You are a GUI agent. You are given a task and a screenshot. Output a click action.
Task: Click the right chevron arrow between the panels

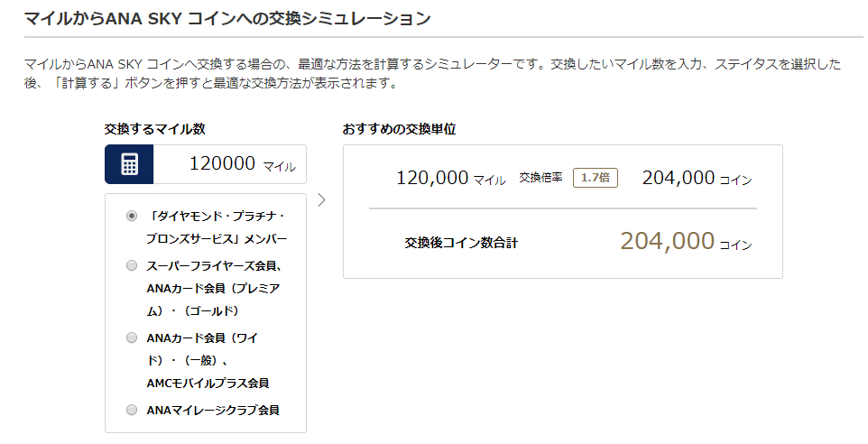(322, 199)
